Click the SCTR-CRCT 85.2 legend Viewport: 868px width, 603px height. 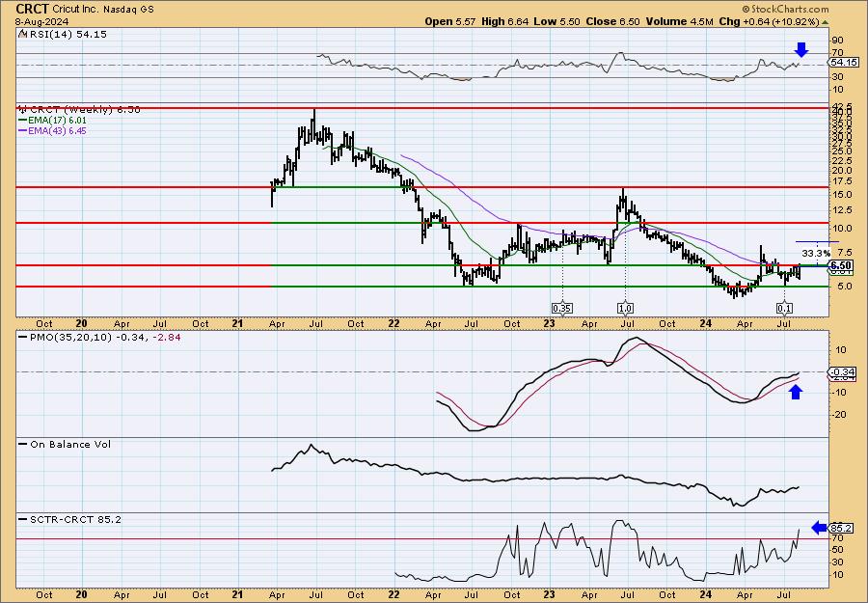coord(69,519)
